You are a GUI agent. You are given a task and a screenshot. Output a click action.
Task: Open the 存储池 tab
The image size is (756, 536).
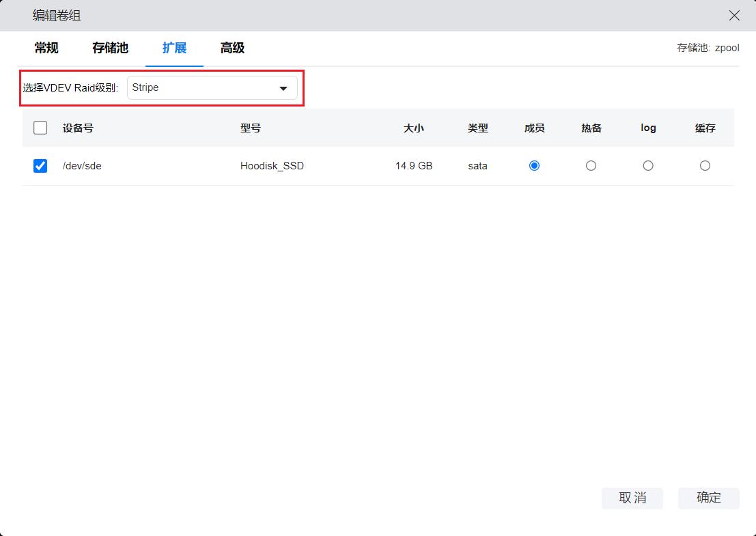coord(110,48)
